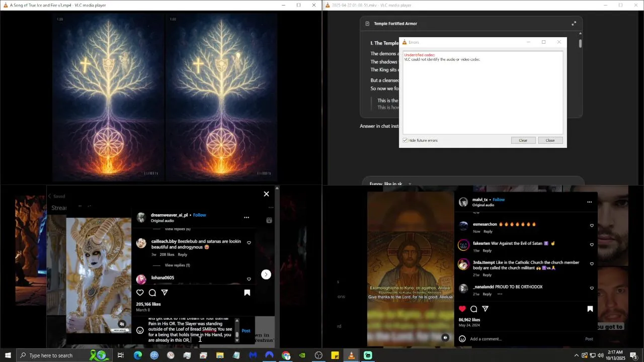Like esmesarchon's comment

click(x=592, y=226)
